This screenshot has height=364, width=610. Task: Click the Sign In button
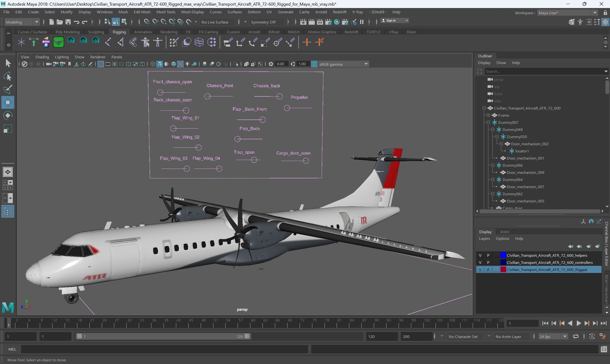(395, 21)
